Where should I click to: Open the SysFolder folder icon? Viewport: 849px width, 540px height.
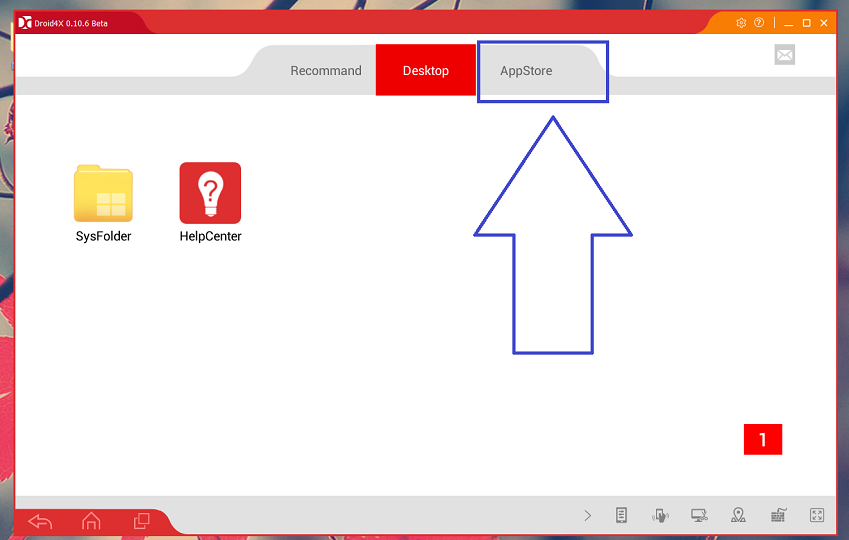pyautogui.click(x=103, y=193)
